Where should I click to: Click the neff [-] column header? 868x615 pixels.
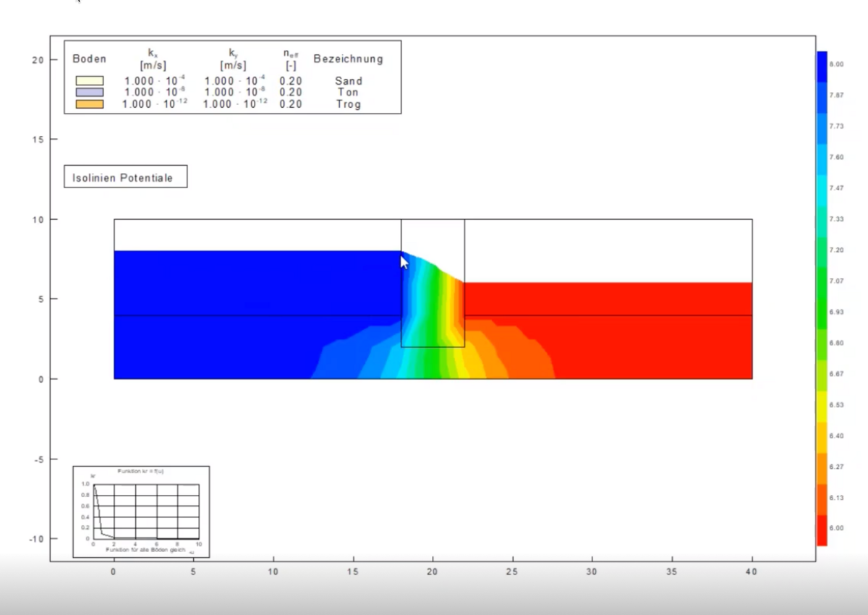[289, 59]
